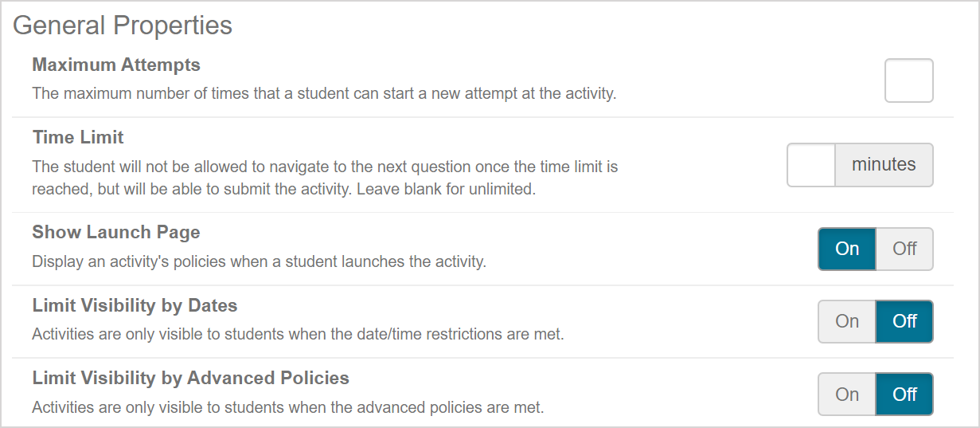Turn Show Launch Page off

pyautogui.click(x=904, y=249)
